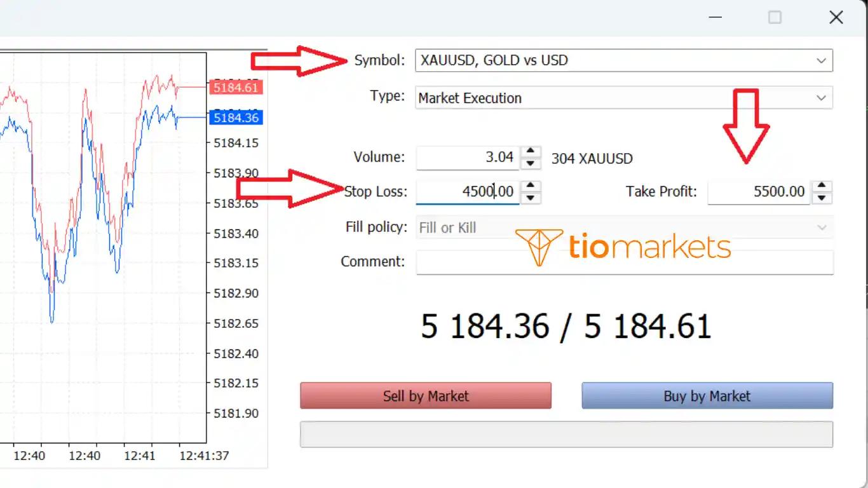Viewport: 868px width, 488px height.
Task: Click the progress bar under the trade buttons
Action: (566, 433)
